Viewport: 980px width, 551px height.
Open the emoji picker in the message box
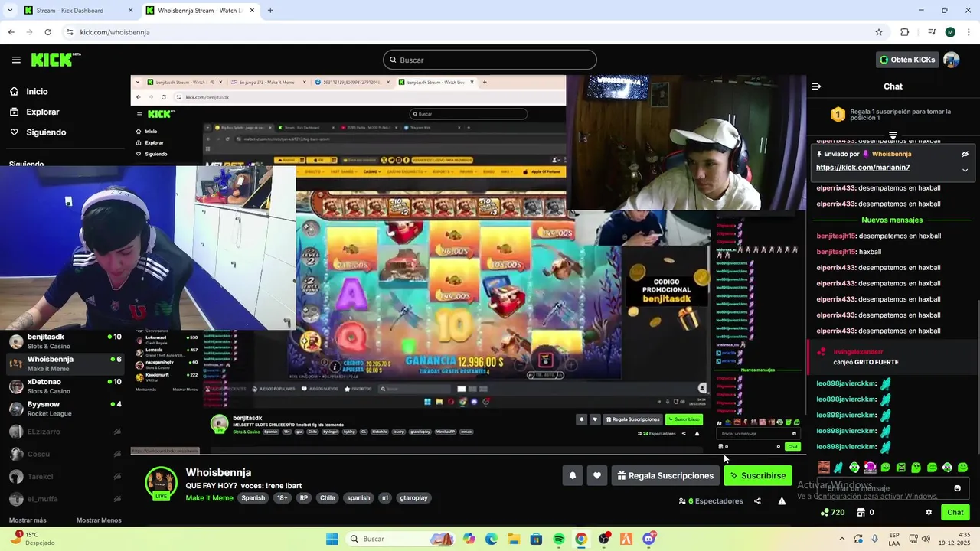(957, 488)
